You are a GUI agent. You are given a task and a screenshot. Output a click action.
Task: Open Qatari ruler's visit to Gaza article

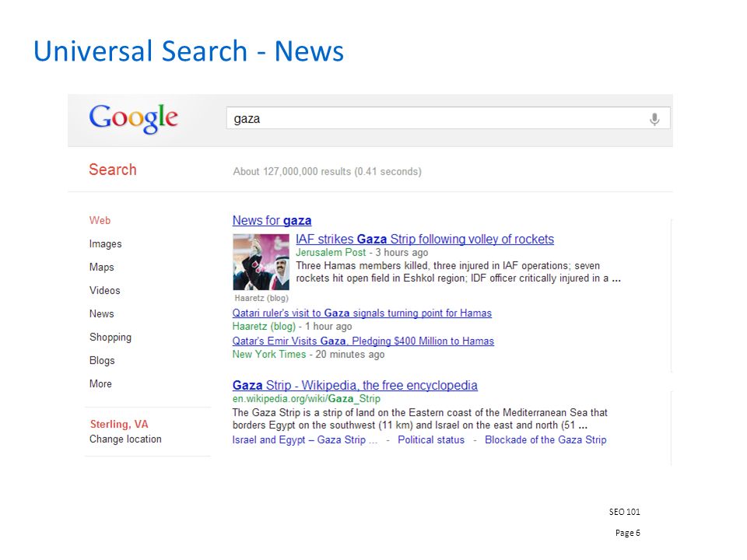[x=362, y=313]
